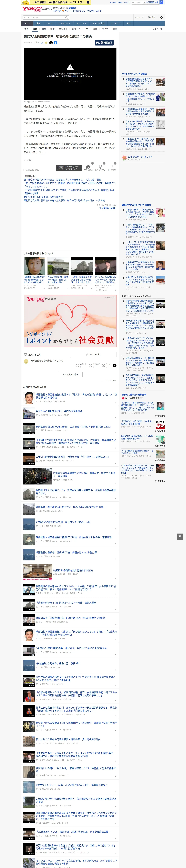Open the トップ tab

pyautogui.click(x=27, y=23)
